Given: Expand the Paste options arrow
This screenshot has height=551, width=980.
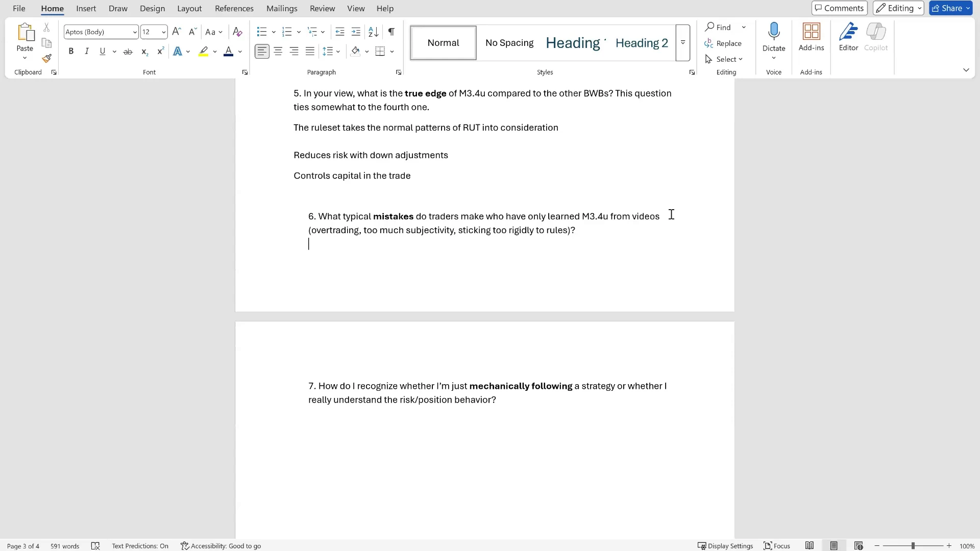Looking at the screenshot, I should point(24,58).
